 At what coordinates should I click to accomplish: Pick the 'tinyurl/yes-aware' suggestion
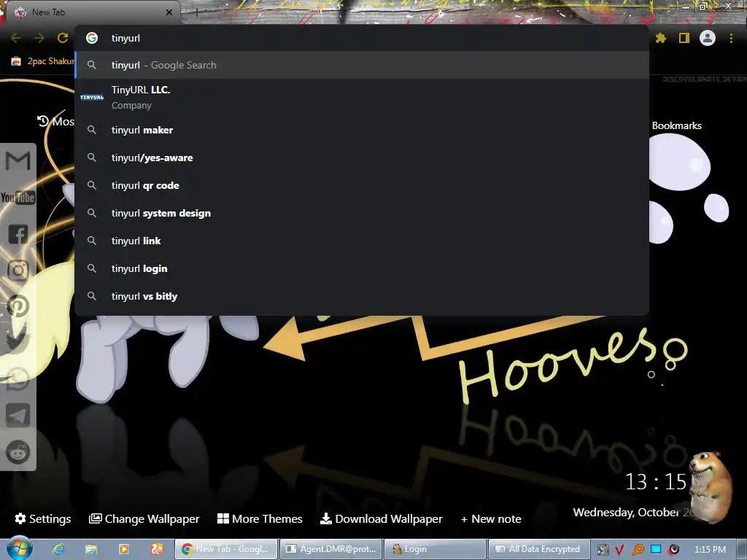(362, 157)
